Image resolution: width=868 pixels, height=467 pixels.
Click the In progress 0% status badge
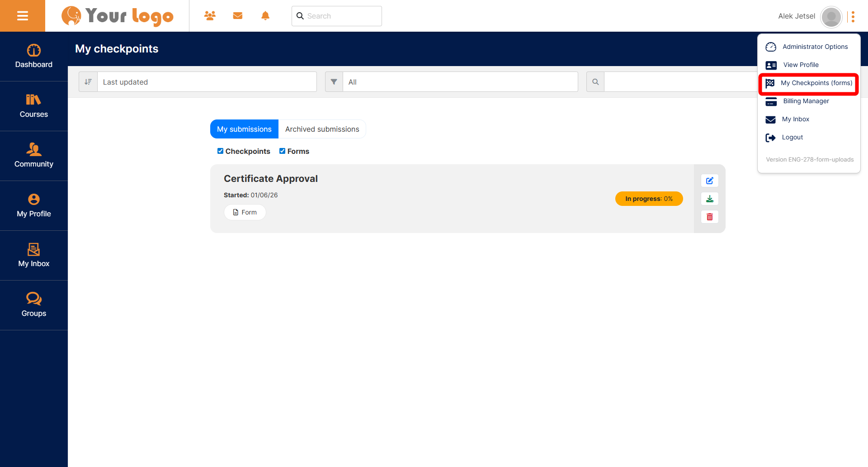tap(649, 199)
